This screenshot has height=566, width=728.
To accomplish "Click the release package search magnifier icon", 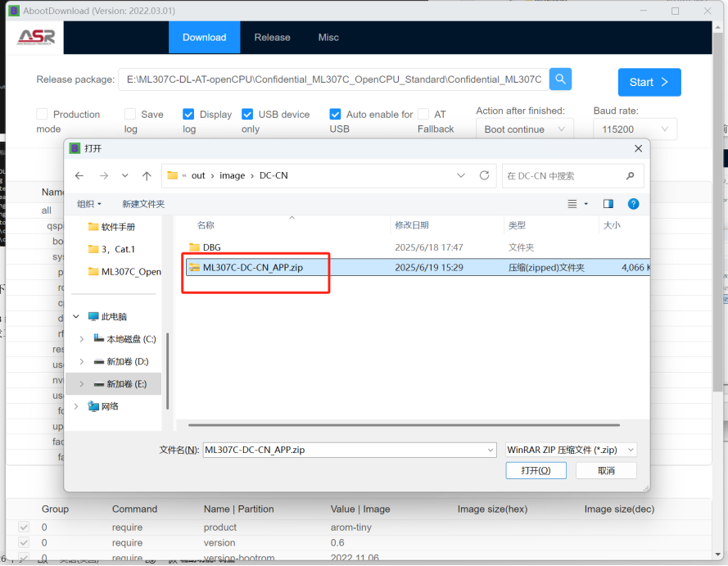I will point(560,79).
